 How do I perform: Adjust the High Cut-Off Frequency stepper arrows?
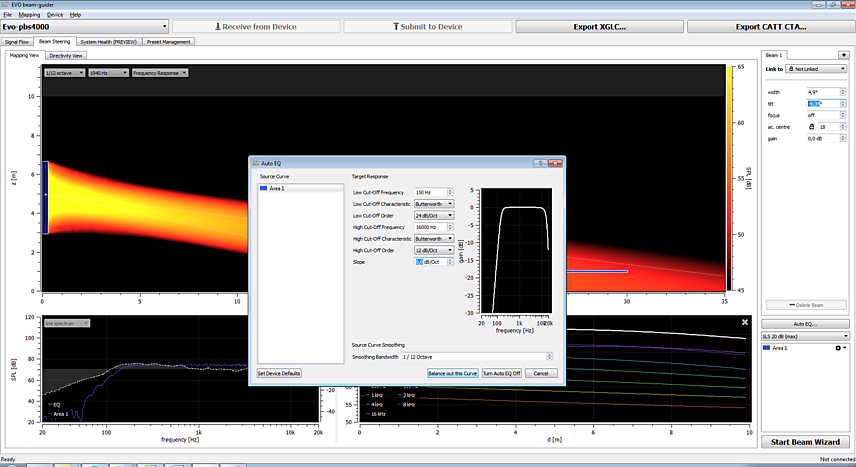pos(450,227)
